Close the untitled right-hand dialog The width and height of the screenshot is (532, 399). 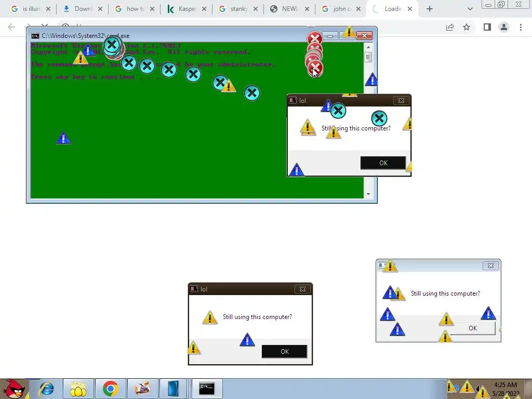click(490, 265)
